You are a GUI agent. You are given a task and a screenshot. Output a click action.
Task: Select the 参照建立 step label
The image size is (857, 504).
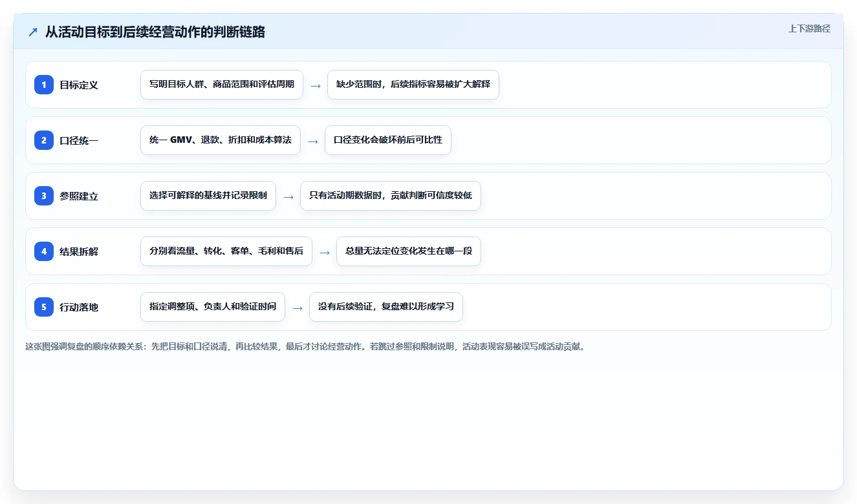point(79,196)
